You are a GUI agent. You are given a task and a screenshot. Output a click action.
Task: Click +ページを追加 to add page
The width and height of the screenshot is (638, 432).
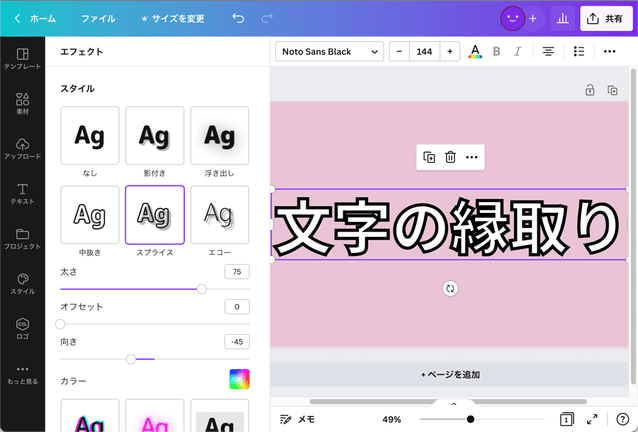450,374
